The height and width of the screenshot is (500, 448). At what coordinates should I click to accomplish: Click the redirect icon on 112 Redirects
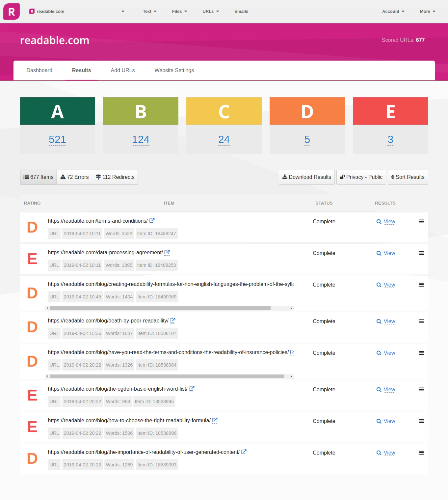(98, 177)
